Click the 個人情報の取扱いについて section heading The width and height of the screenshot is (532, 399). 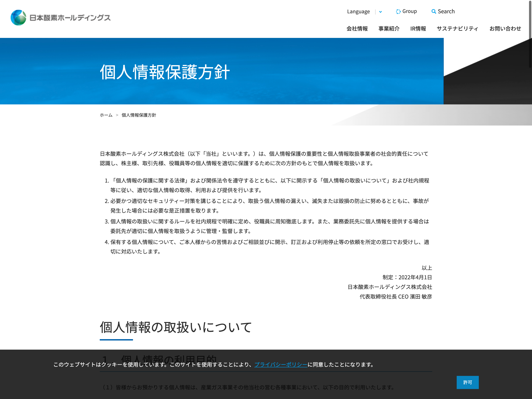[x=176, y=327]
